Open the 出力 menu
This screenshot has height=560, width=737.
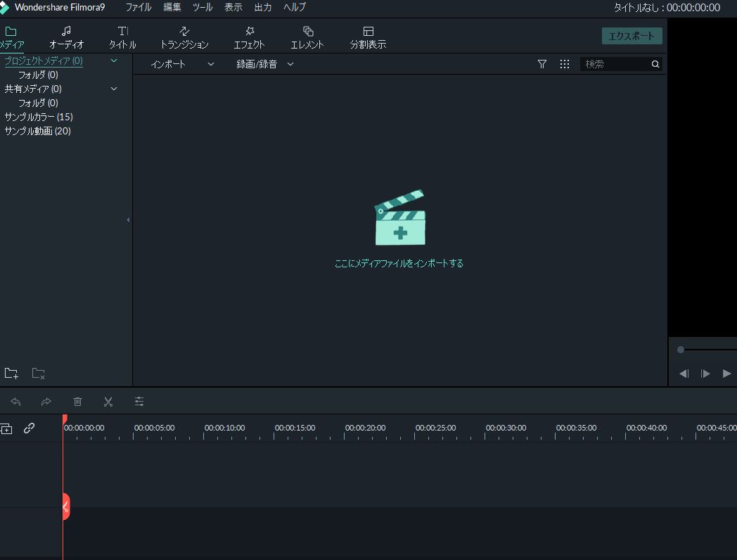tap(263, 7)
